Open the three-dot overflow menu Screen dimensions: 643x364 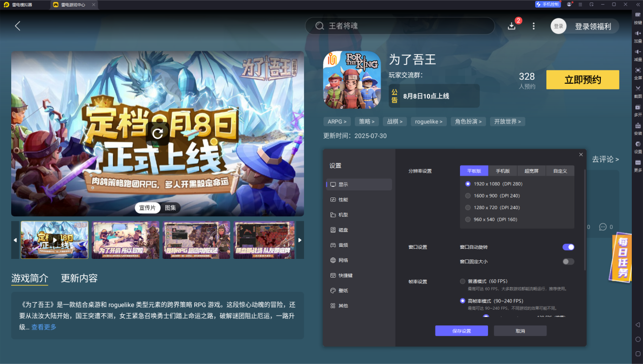pos(533,26)
